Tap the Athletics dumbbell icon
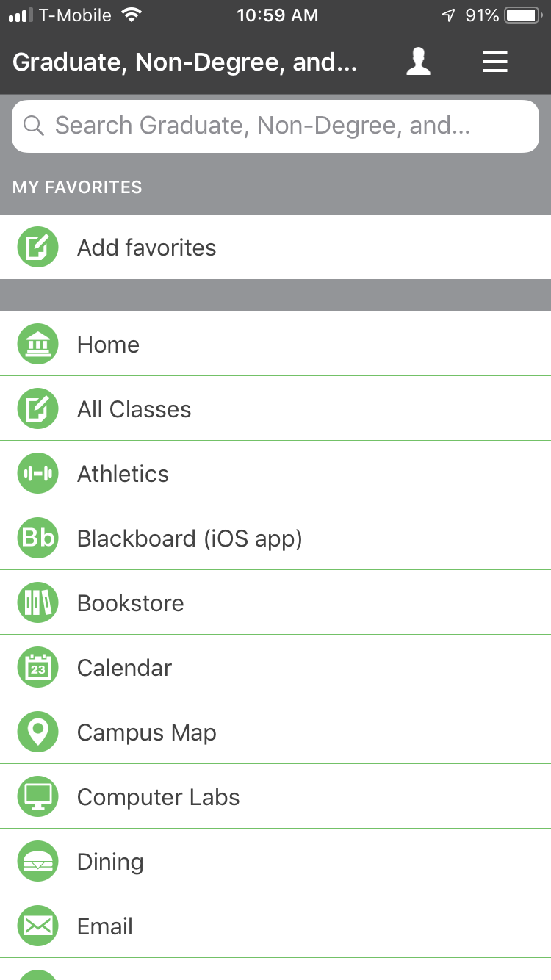This screenshot has width=551, height=980. (37, 473)
